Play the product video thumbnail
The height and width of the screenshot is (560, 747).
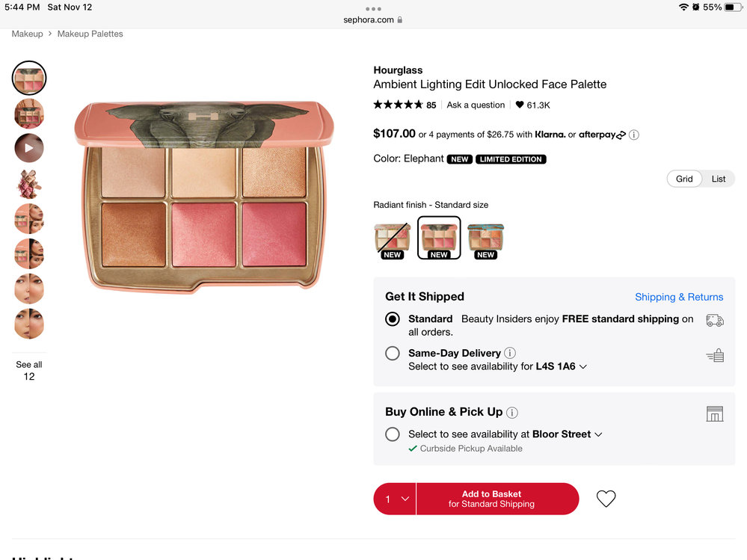(x=29, y=148)
